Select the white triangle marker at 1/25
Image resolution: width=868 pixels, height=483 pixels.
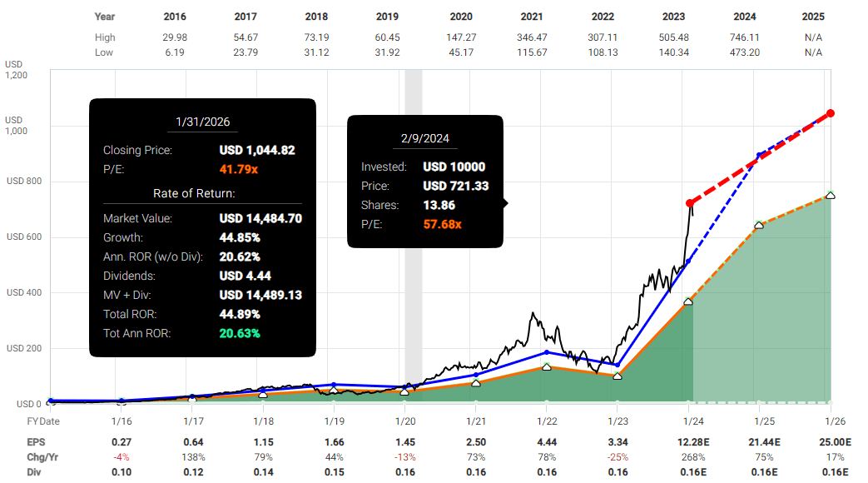point(758,224)
